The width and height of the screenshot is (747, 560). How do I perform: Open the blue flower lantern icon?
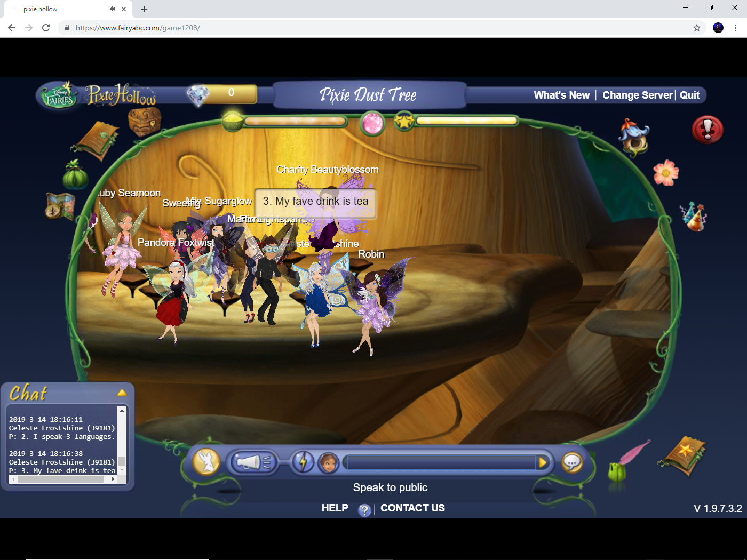633,138
